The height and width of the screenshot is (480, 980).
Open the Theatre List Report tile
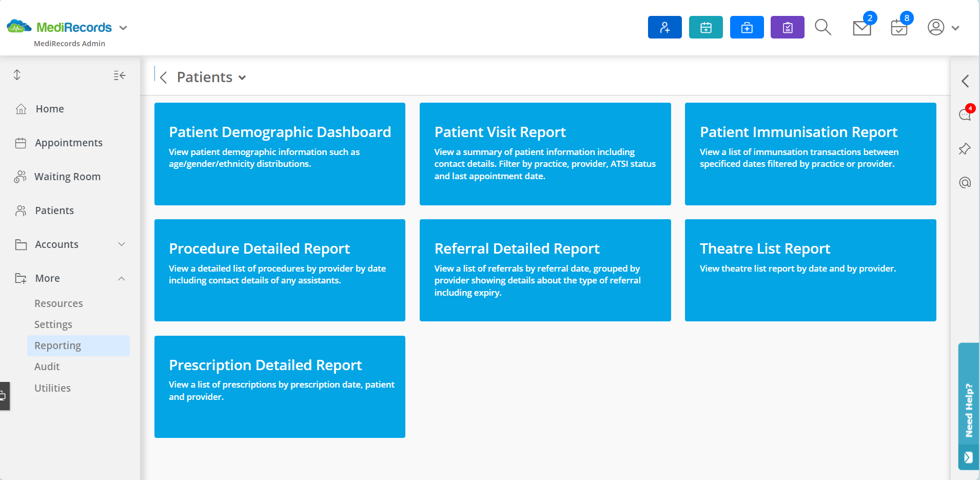810,271
